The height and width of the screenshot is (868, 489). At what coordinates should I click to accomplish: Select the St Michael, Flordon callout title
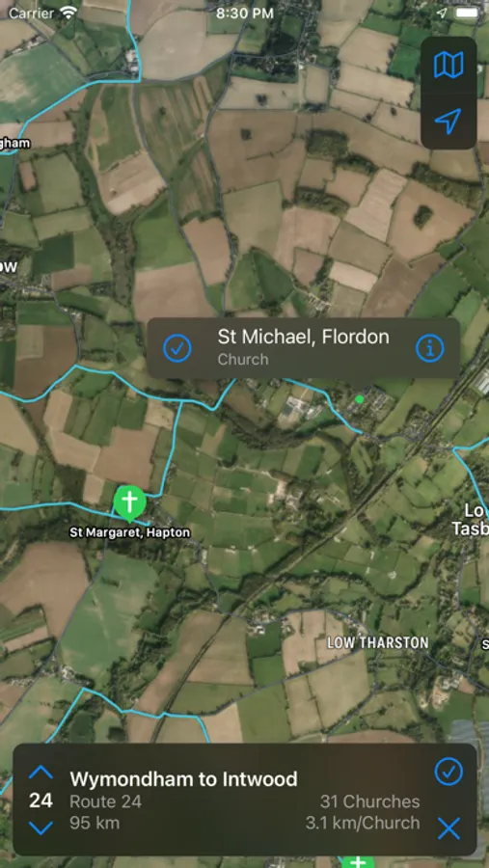tap(303, 337)
